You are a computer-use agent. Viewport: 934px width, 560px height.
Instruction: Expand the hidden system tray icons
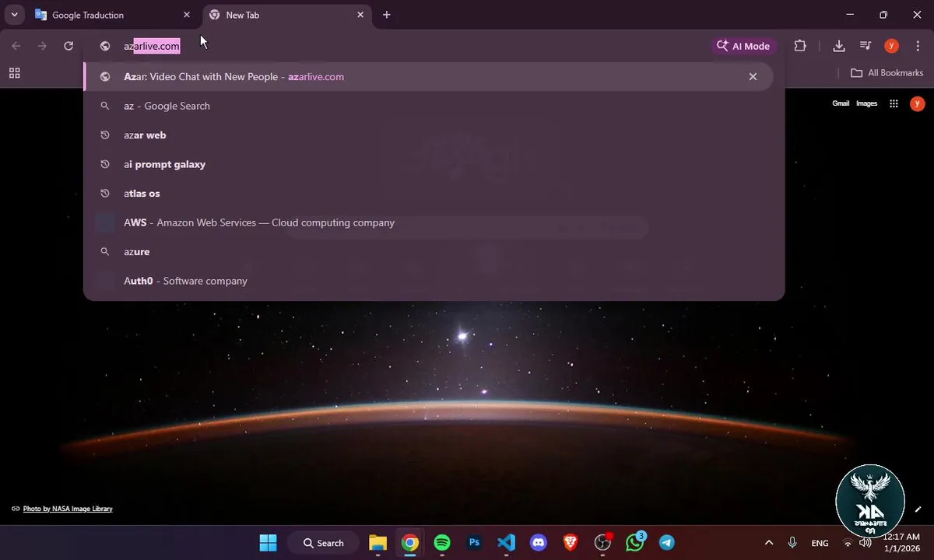pyautogui.click(x=769, y=543)
